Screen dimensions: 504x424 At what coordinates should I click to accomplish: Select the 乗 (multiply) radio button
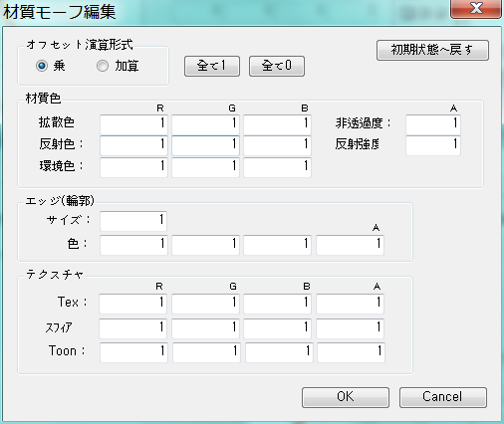coord(42,66)
